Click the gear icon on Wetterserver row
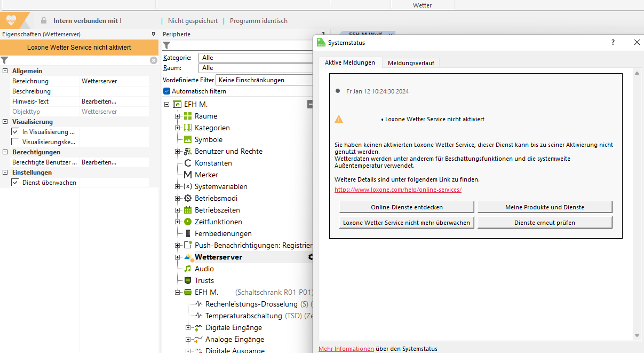 pyautogui.click(x=310, y=257)
